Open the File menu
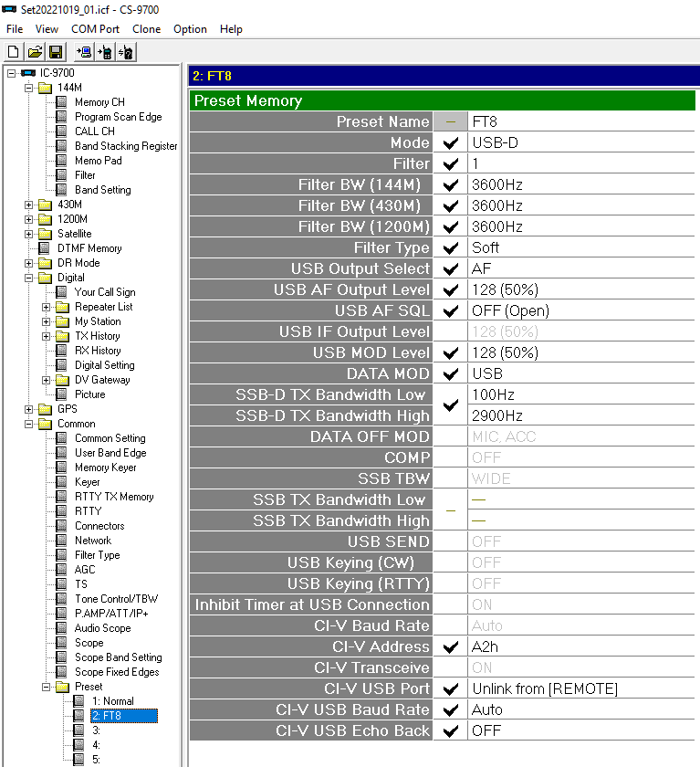The image size is (700, 767). (x=15, y=29)
